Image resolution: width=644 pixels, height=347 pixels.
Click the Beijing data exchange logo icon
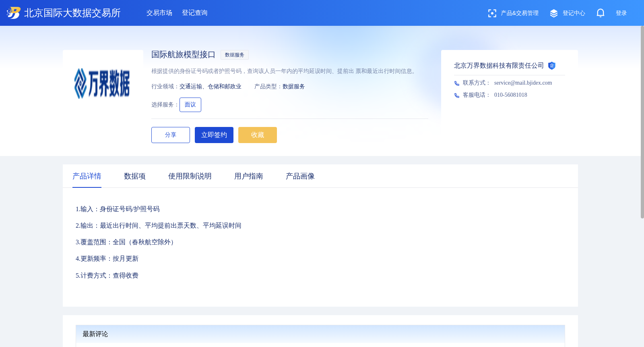(x=13, y=13)
